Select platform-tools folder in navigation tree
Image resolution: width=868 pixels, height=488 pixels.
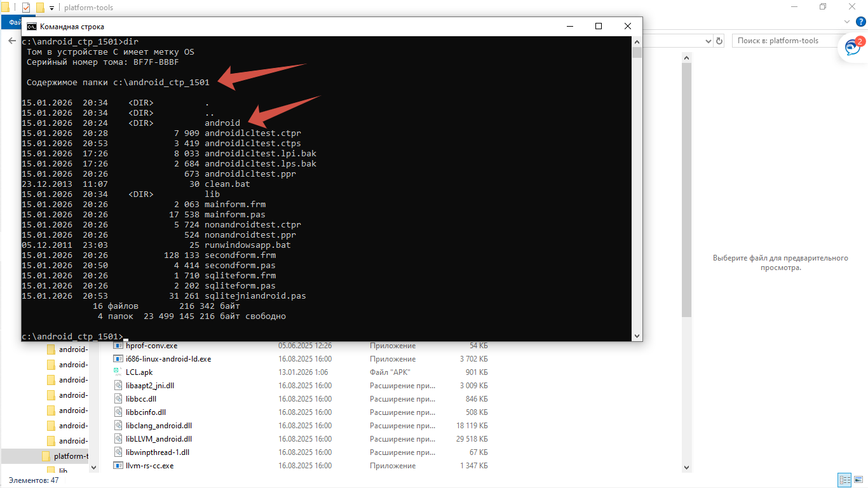69,456
